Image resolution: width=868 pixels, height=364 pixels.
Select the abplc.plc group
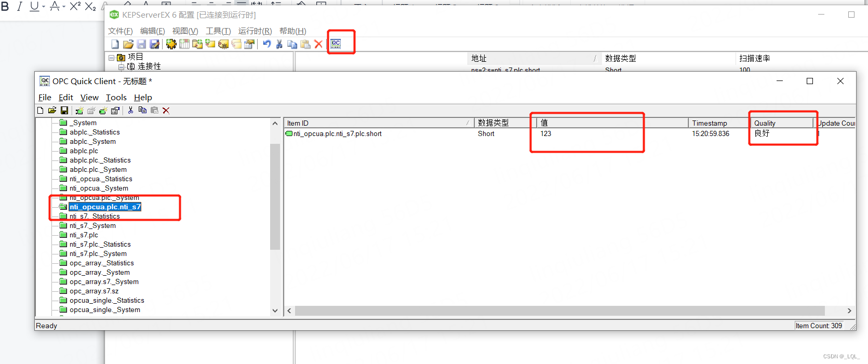point(84,151)
